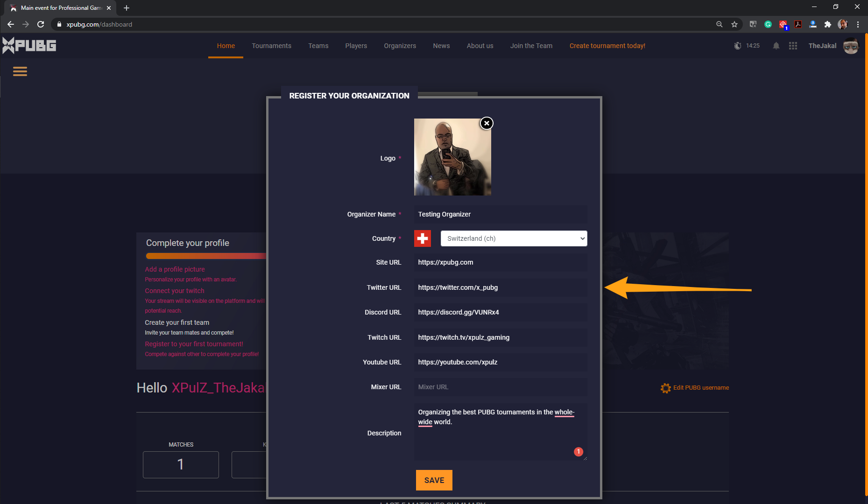The width and height of the screenshot is (868, 504).
Task: Open the News menu
Action: coord(441,46)
